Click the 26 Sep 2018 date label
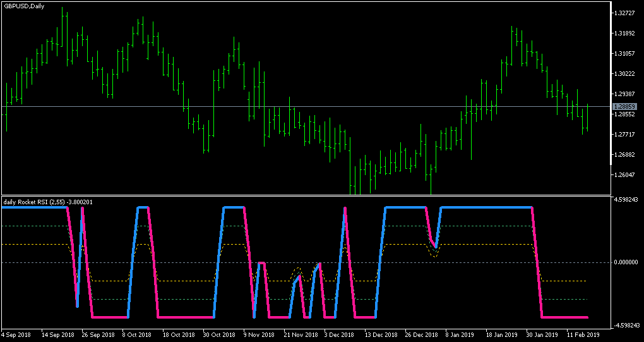Viewport: 644px width, 342px height. point(98,334)
